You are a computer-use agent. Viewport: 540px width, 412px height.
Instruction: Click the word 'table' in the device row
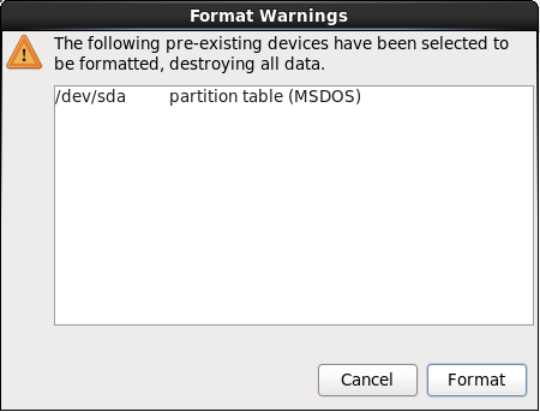[262, 96]
